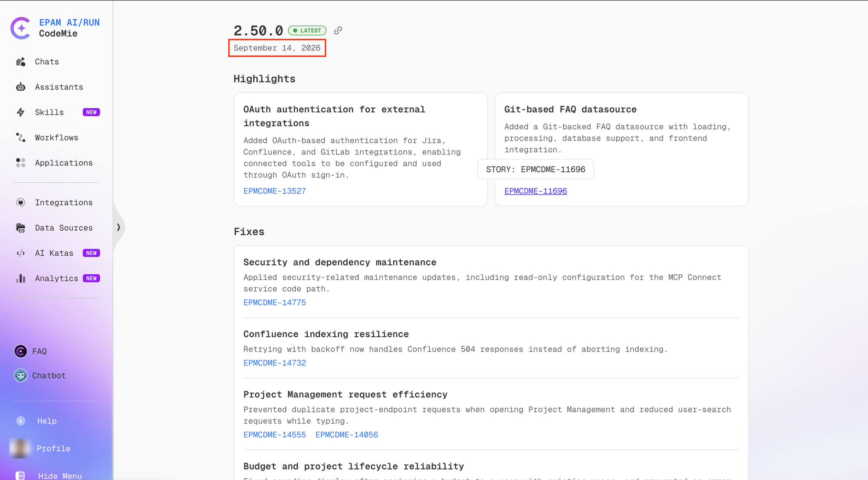This screenshot has height=480, width=868.
Task: Click the NEW badge next to Skills
Action: [x=91, y=112]
